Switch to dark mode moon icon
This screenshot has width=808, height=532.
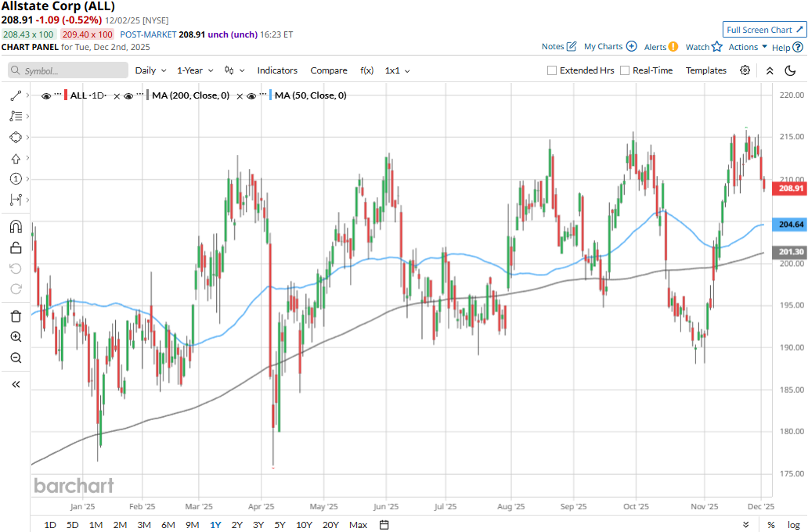(790, 70)
